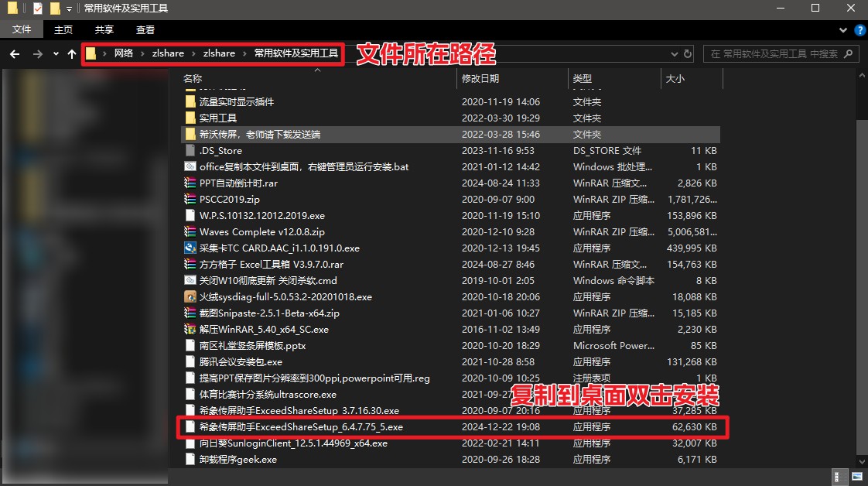
Task: Switch to details view icon in status bar
Action: [x=839, y=477]
